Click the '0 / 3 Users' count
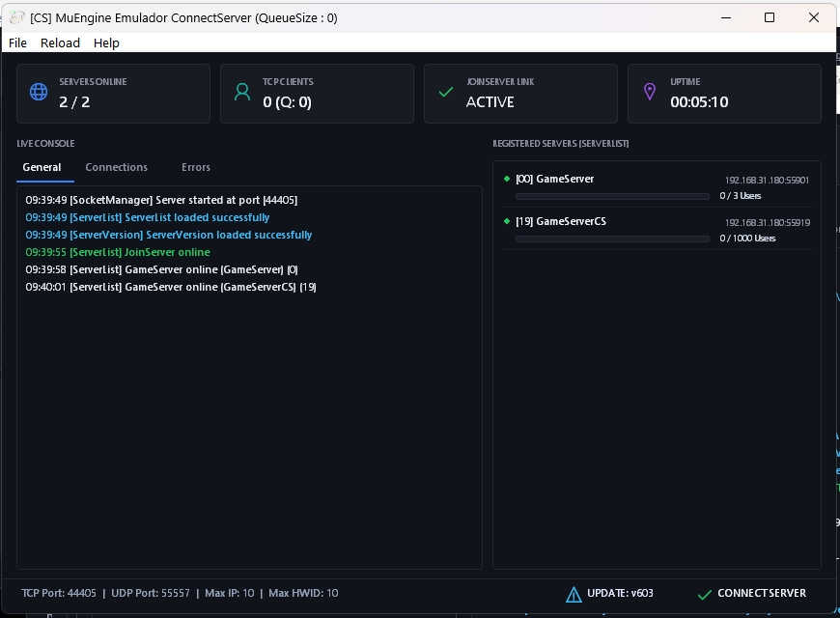This screenshot has height=618, width=840. click(741, 196)
